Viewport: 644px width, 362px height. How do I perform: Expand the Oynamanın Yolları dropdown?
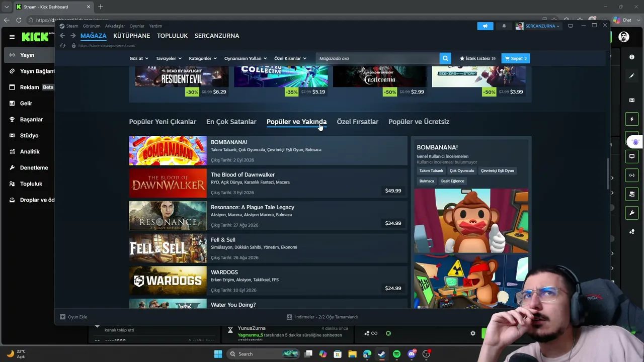tap(246, 58)
